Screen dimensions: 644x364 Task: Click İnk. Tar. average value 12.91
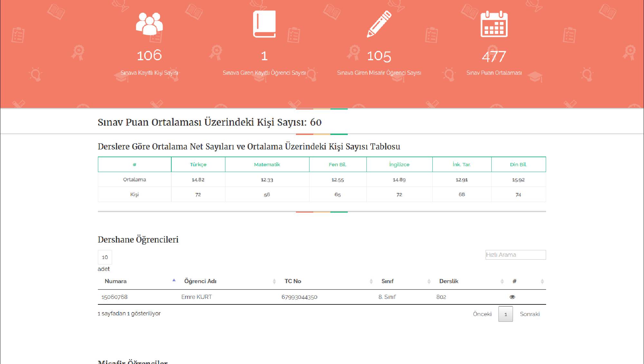tap(462, 180)
